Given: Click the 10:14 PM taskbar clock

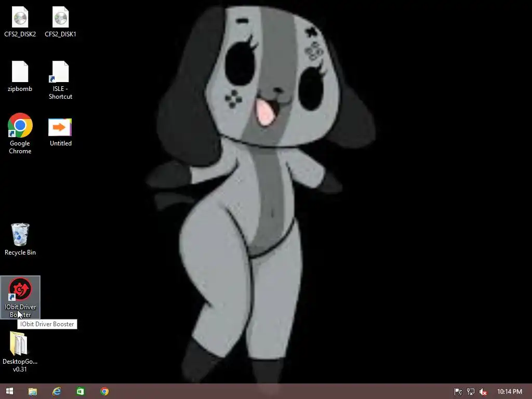Looking at the screenshot, I should 510,392.
